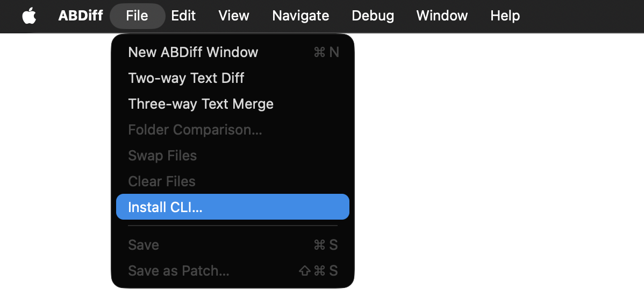
Task: Open the Window menu
Action: 442,16
